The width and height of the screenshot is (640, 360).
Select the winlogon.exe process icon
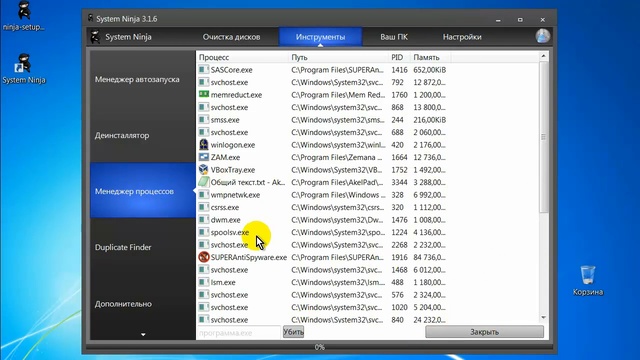[203, 144]
